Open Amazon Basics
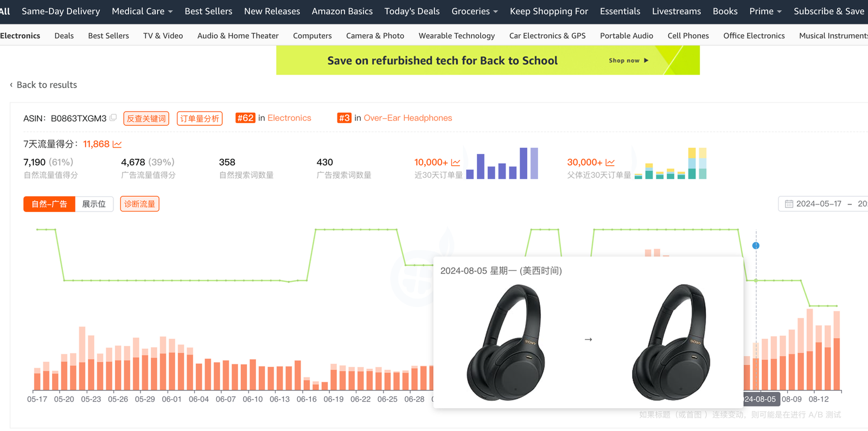Screen dimensions: 868x431 coord(342,11)
